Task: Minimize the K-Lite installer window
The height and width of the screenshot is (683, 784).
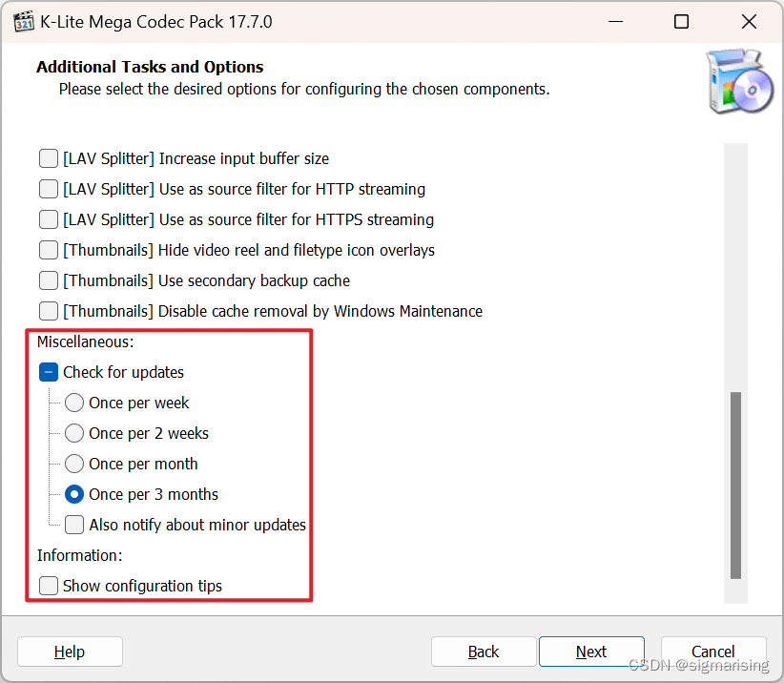Action: pos(615,22)
